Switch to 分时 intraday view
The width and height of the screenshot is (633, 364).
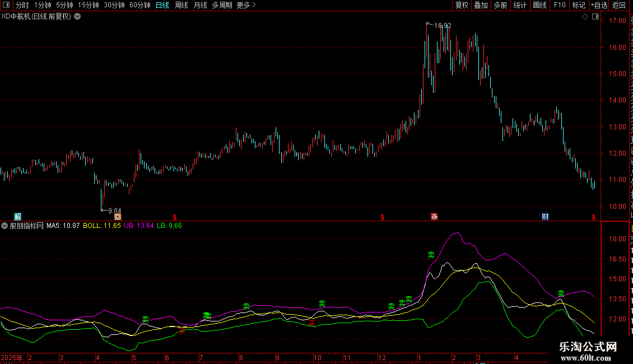(22, 5)
